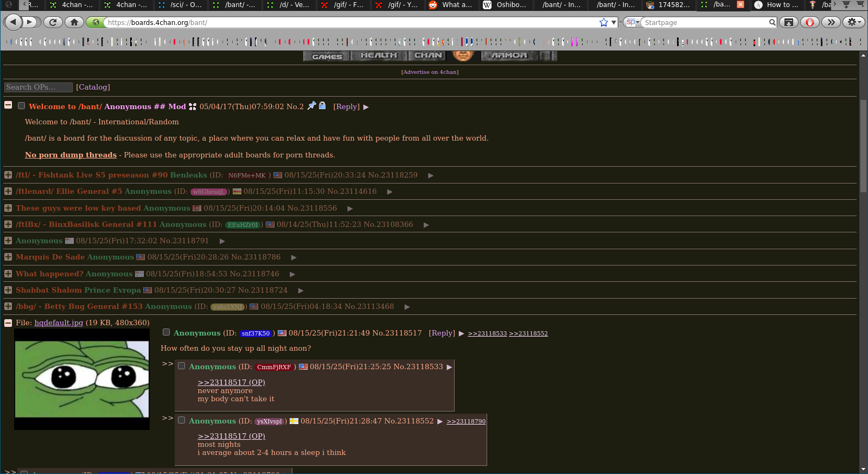Close the active /ba... tab
Image resolution: width=868 pixels, height=474 pixels.
[740, 4]
